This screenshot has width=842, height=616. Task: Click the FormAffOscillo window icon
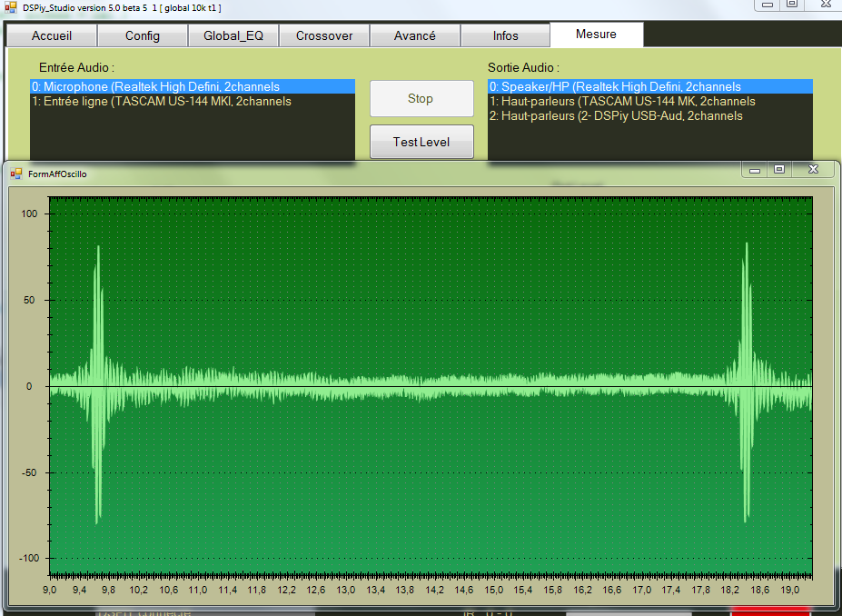point(16,173)
